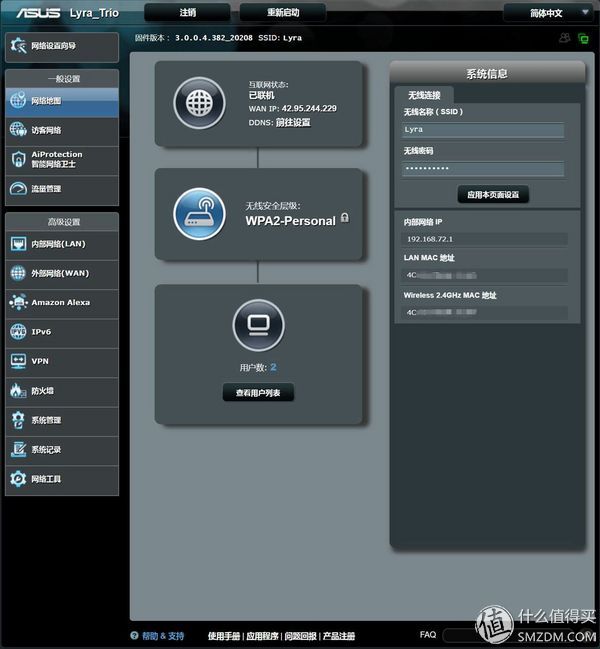Open network tools cog icon
The height and width of the screenshot is (649, 600).
18,478
